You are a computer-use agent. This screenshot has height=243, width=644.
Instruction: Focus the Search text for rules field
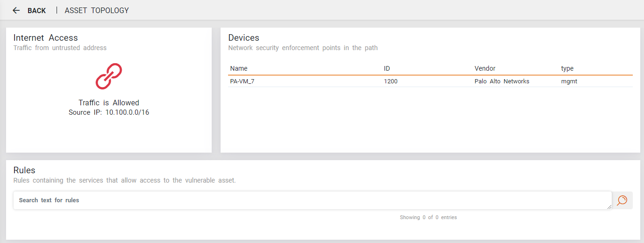tap(308, 200)
